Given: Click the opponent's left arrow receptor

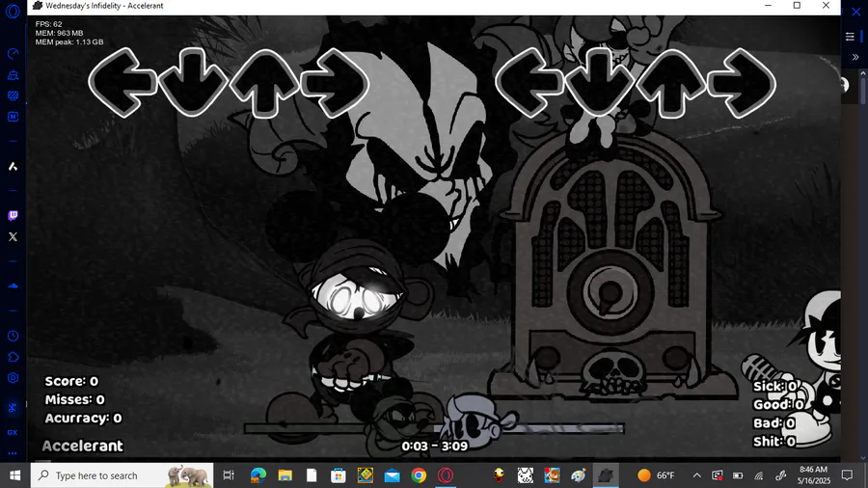Looking at the screenshot, I should point(122,83).
